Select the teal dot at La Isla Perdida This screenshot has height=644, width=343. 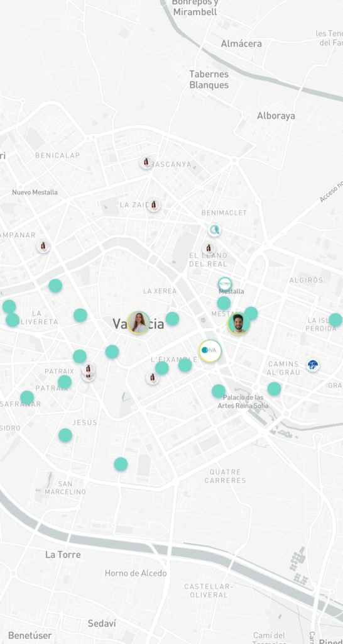(x=335, y=320)
